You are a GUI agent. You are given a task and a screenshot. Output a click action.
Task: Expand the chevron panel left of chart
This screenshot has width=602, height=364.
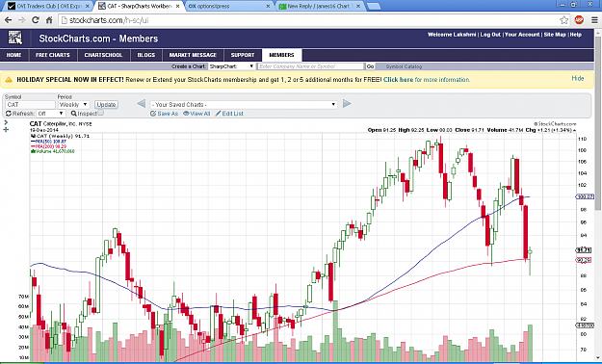[x=6, y=122]
